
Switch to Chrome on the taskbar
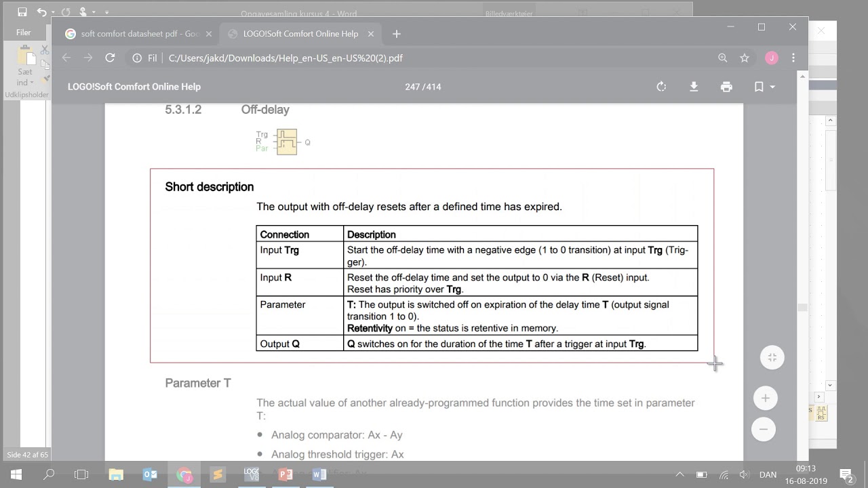click(x=184, y=474)
